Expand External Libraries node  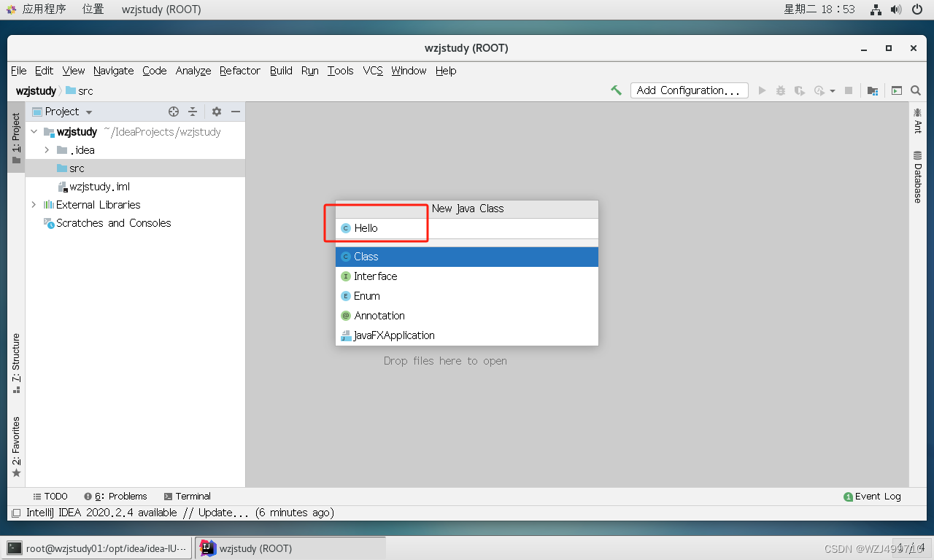[34, 205]
